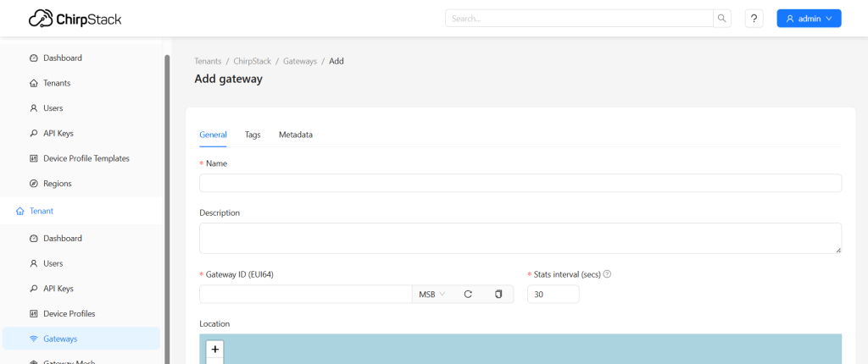Switch to the Tags tab
The image size is (868, 364).
253,135
